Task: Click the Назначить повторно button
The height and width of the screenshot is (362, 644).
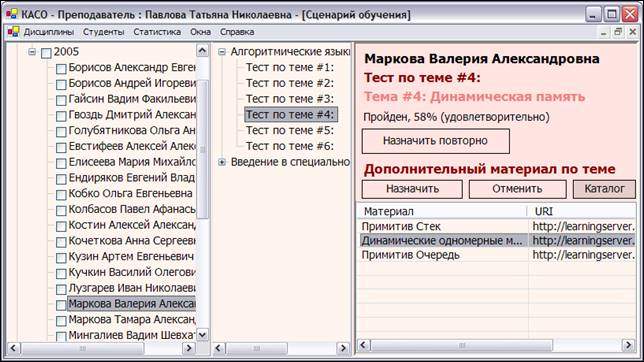Action: 435,141
